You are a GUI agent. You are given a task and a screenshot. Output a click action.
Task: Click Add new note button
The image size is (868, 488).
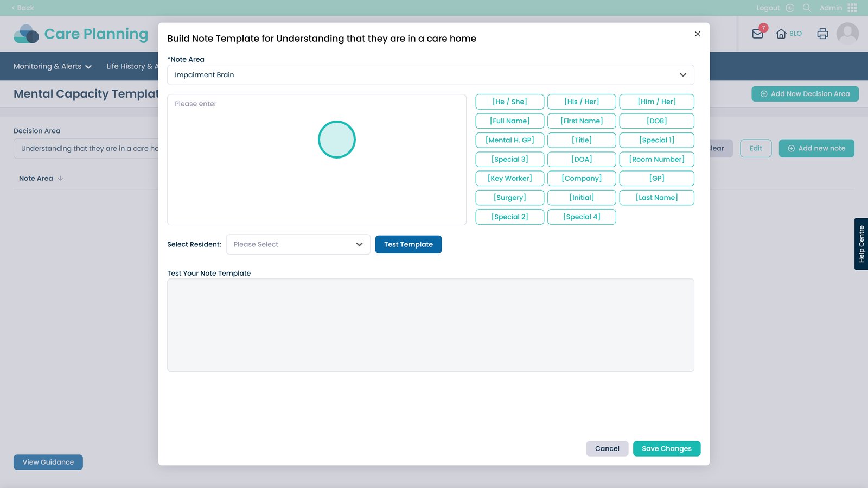point(816,148)
